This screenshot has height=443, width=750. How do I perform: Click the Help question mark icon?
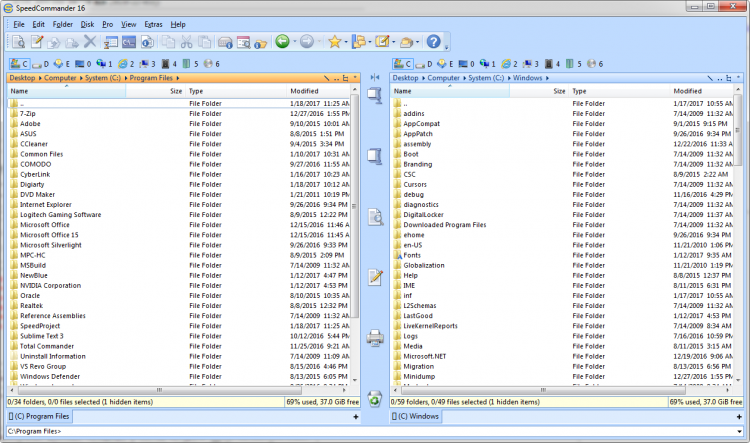click(433, 42)
